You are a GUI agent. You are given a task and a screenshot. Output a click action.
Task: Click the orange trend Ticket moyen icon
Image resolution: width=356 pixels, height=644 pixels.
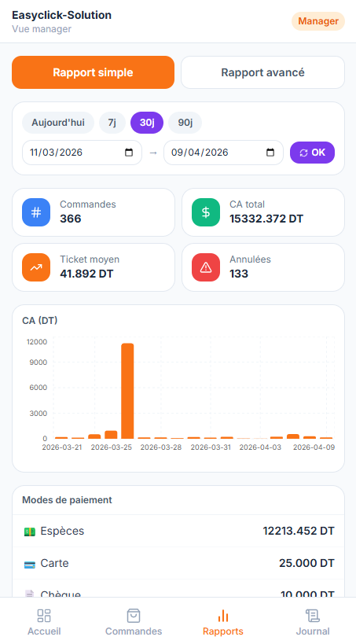tap(36, 267)
